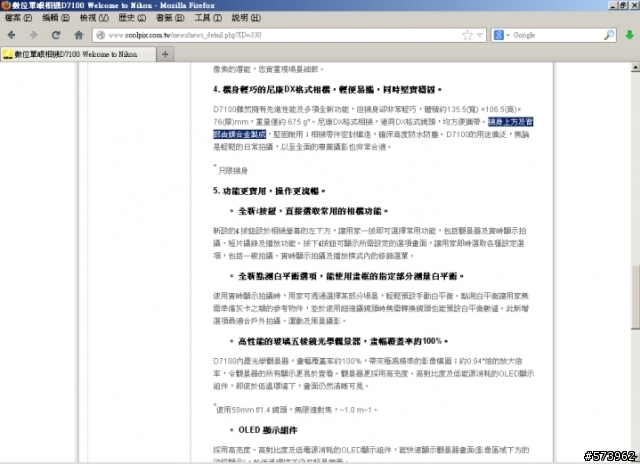Click the scrollbar up arrow
Image resolution: width=640 pixels, height=464 pixels.
click(x=635, y=67)
